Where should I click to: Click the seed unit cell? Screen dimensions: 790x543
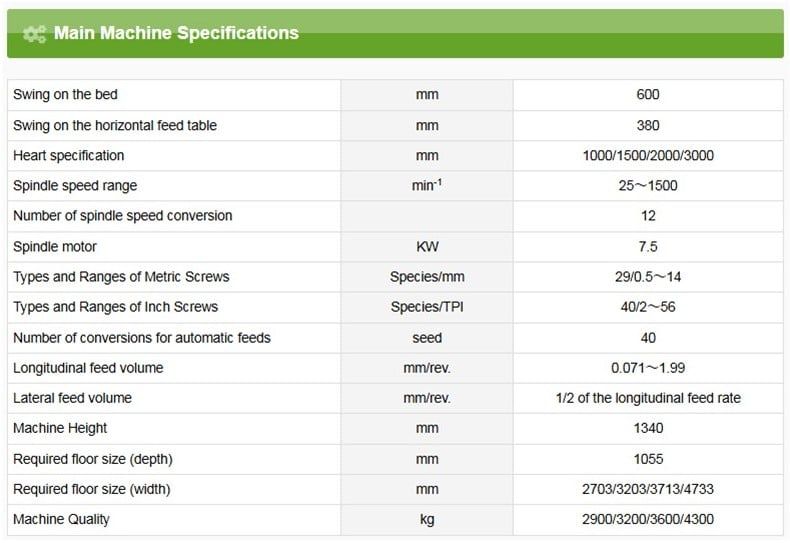pos(427,338)
